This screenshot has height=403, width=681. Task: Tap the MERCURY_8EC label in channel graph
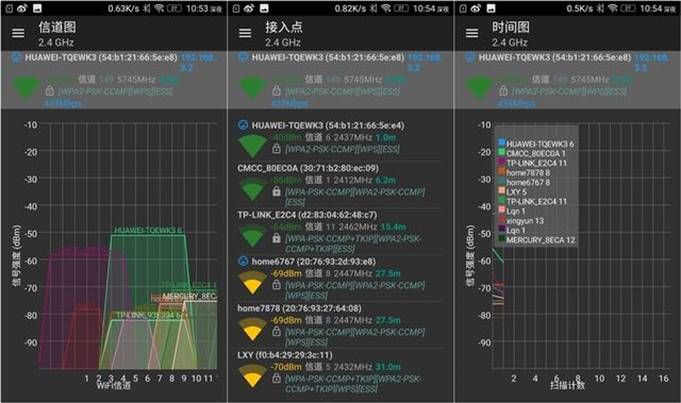pyautogui.click(x=189, y=296)
